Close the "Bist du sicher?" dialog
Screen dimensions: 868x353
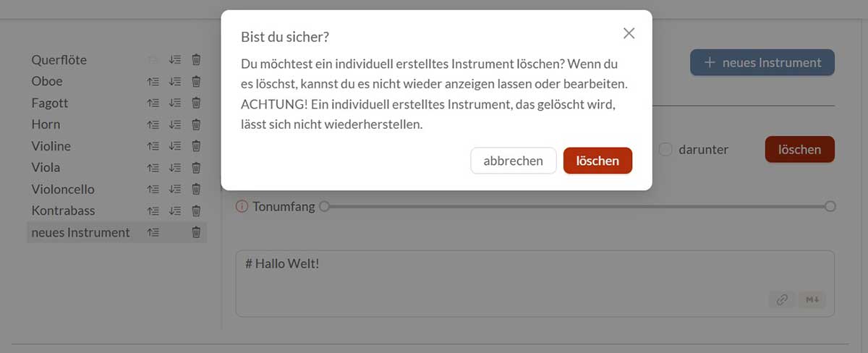click(629, 33)
